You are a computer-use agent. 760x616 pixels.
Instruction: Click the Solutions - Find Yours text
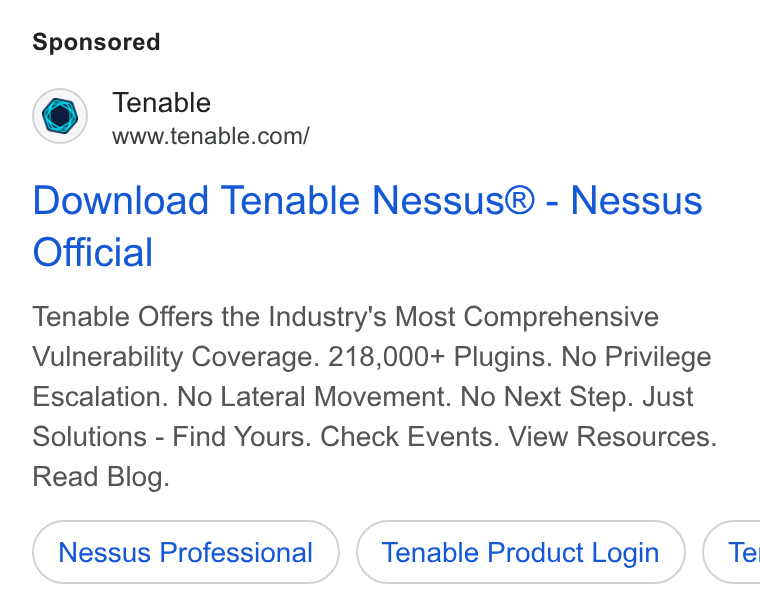point(172,436)
